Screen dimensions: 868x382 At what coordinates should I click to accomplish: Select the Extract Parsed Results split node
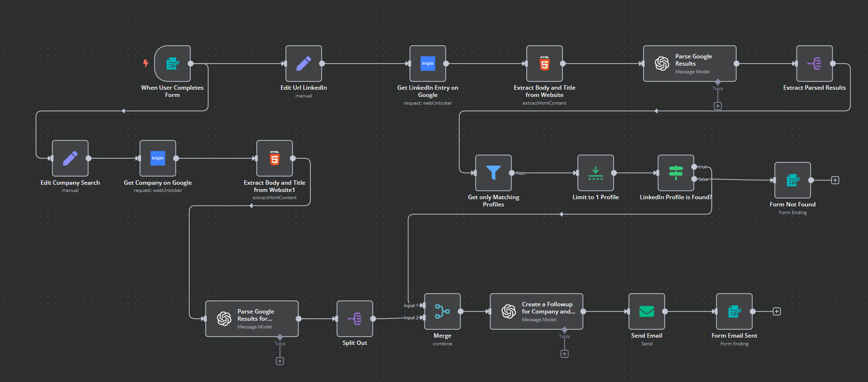tap(814, 64)
